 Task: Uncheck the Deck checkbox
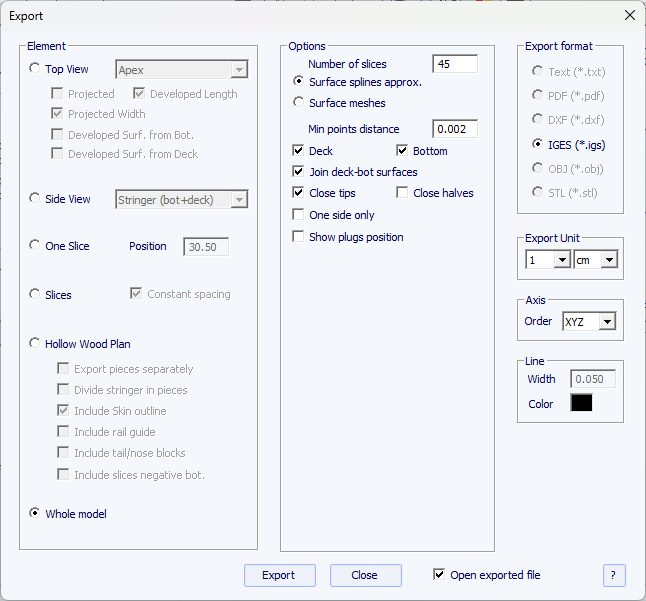pyautogui.click(x=298, y=150)
